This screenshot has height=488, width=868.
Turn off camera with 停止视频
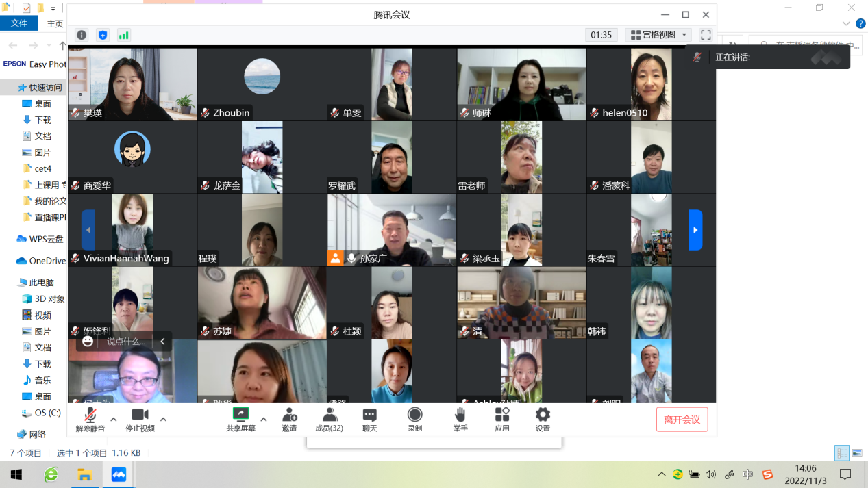(140, 420)
